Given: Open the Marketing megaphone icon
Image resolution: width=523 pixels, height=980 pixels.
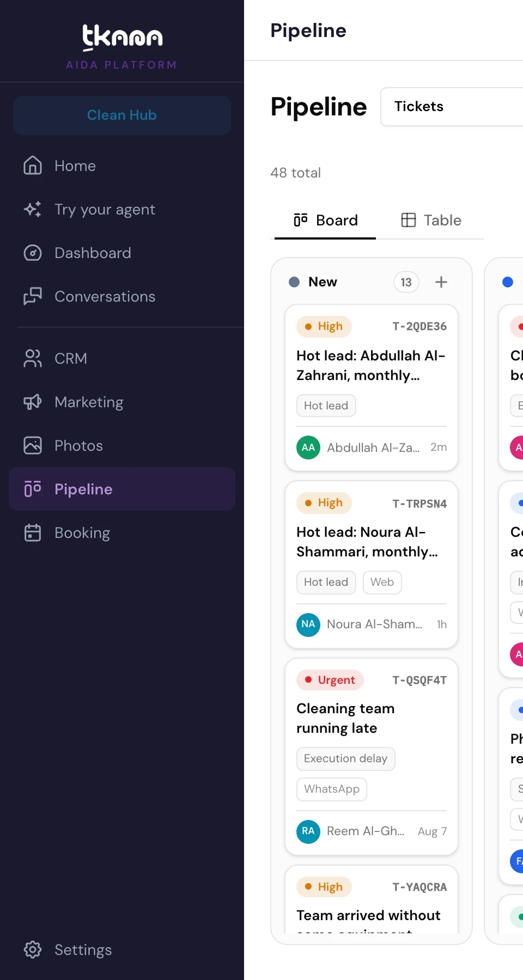Looking at the screenshot, I should [x=33, y=402].
